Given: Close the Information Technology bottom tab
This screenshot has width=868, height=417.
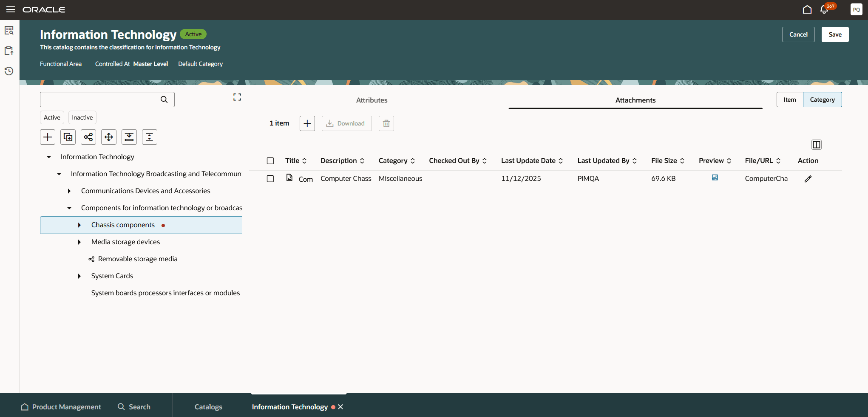Looking at the screenshot, I should (340, 407).
